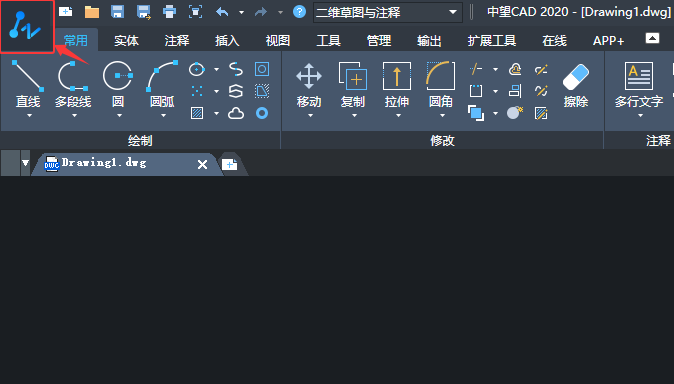
Task: Open help with the question mark icon
Action: click(299, 12)
